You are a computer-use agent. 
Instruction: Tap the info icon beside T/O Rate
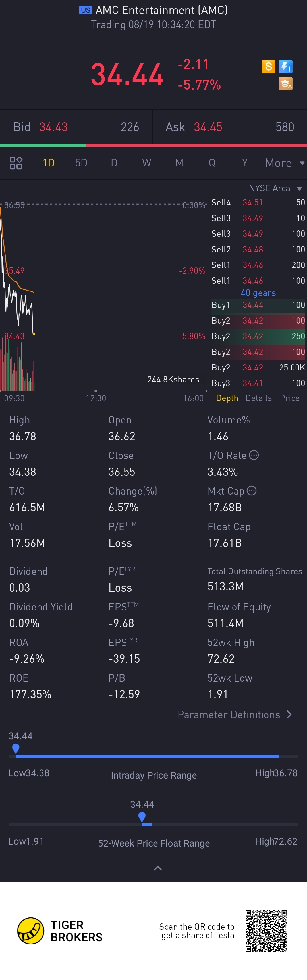pyautogui.click(x=254, y=455)
